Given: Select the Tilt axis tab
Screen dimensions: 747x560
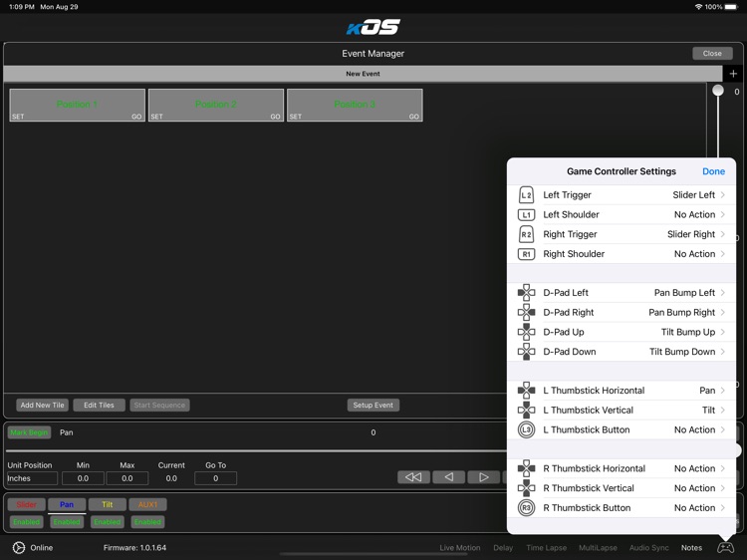Looking at the screenshot, I should tap(108, 504).
